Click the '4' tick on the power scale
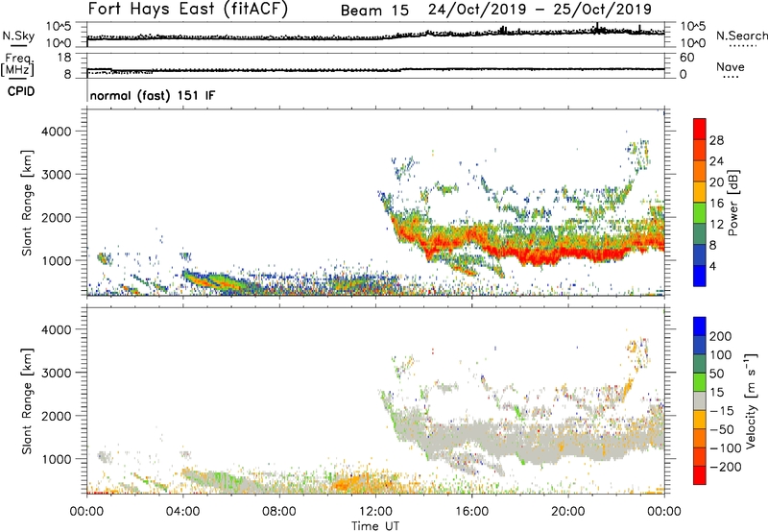The height and width of the screenshot is (532, 768). click(712, 266)
